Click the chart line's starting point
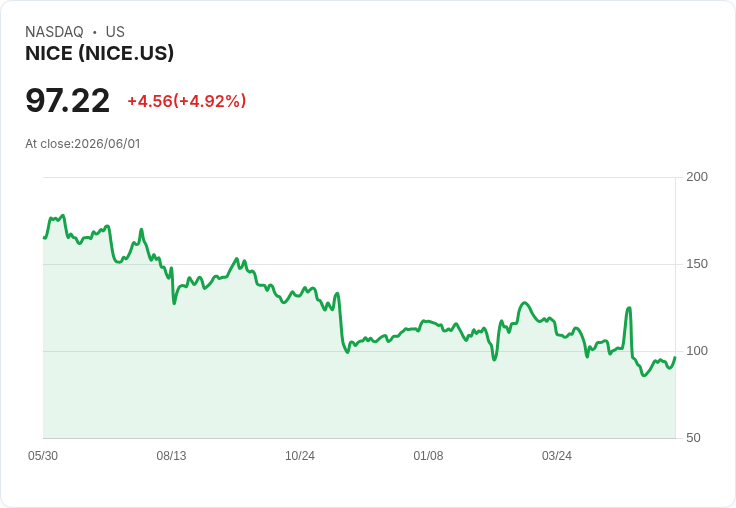 pos(44,238)
